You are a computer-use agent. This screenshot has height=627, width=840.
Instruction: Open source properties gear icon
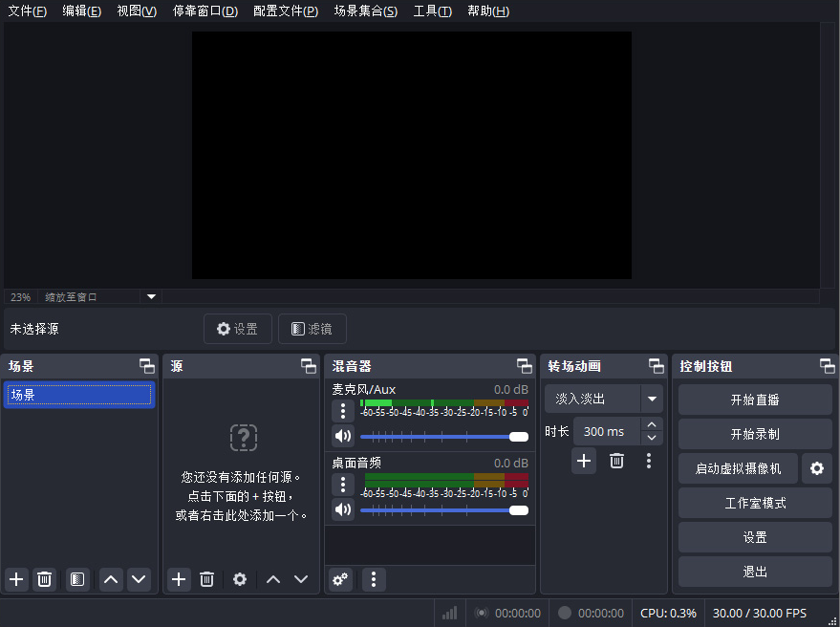pos(239,579)
